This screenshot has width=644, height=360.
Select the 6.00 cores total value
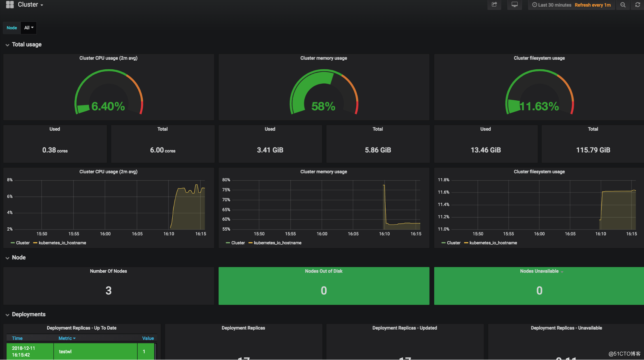click(162, 150)
